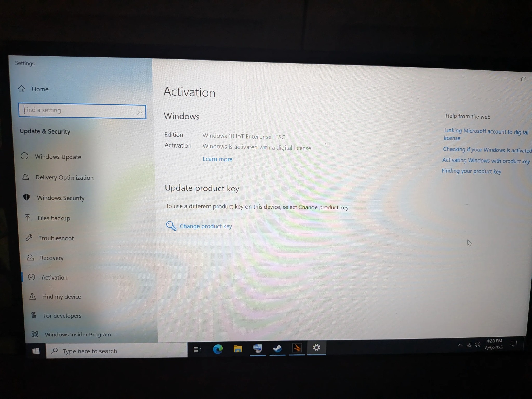The image size is (532, 399).
Task: Click the key icon beside Change product key
Action: [x=171, y=226]
